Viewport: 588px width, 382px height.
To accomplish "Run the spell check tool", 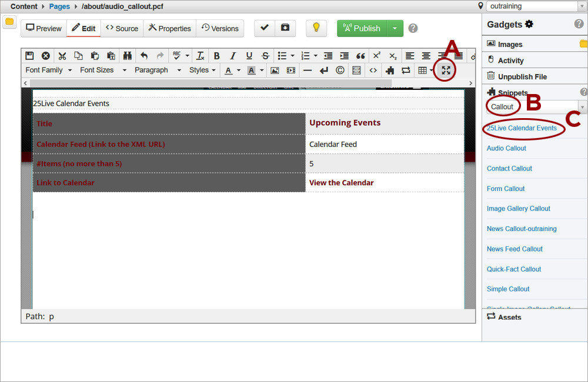I will pyautogui.click(x=176, y=56).
